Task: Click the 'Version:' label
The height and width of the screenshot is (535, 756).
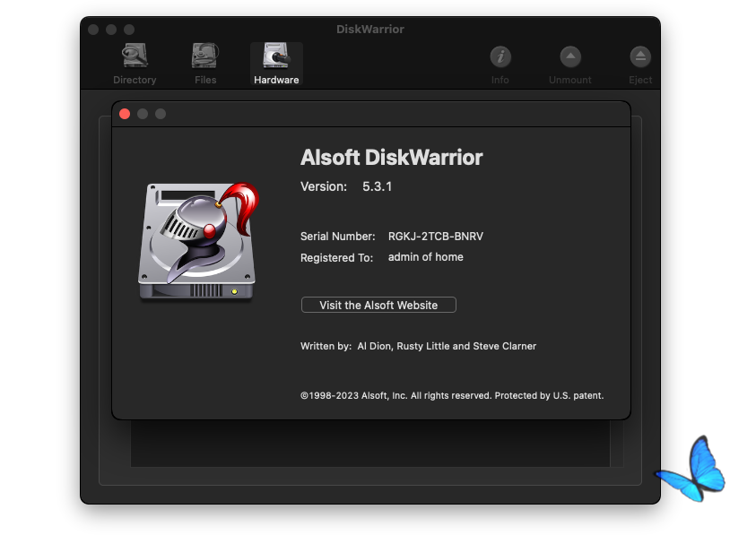Action: [324, 186]
